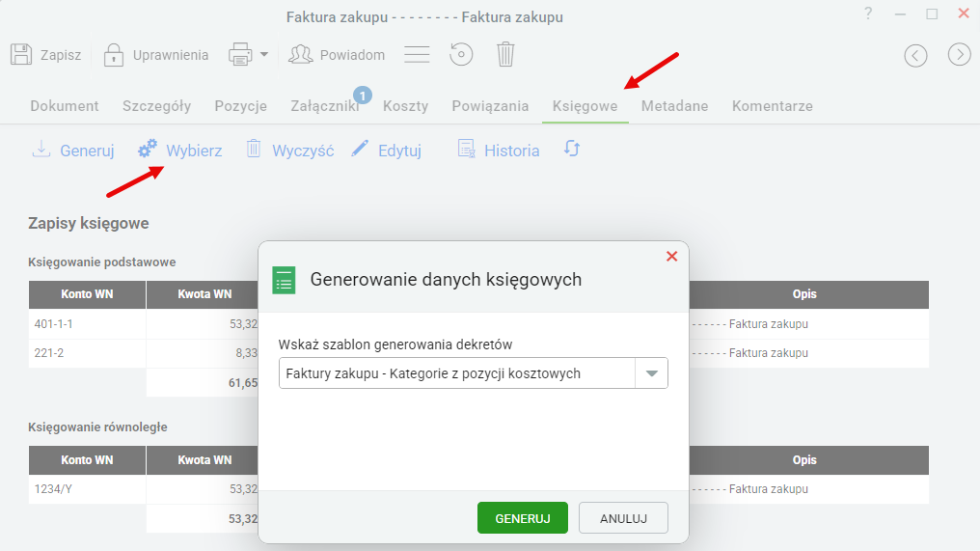The height and width of the screenshot is (551, 980).
Task: Open the decree template dropdown arrow
Action: (x=651, y=373)
